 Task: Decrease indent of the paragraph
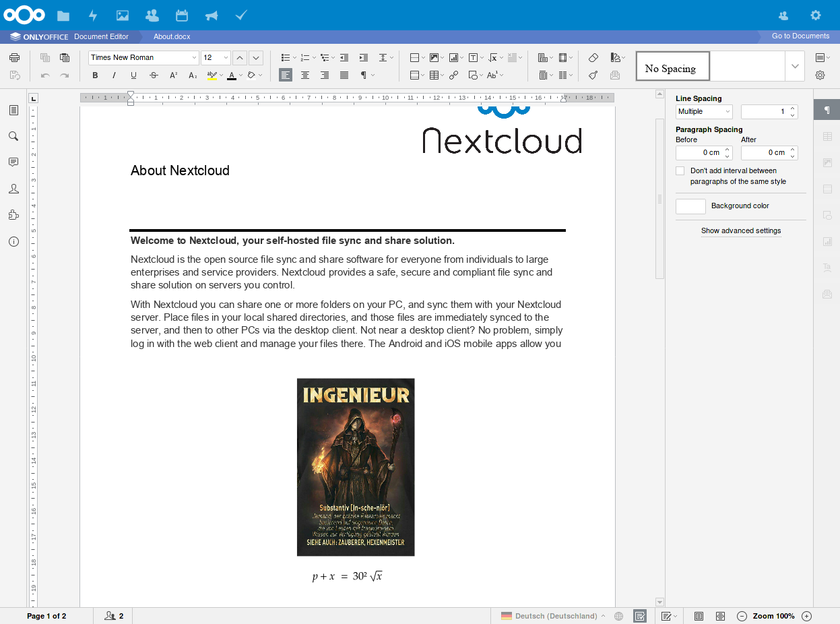[x=344, y=58]
